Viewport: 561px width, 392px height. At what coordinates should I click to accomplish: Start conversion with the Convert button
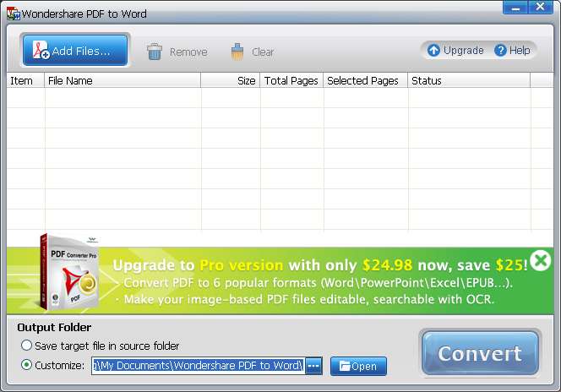tap(480, 353)
